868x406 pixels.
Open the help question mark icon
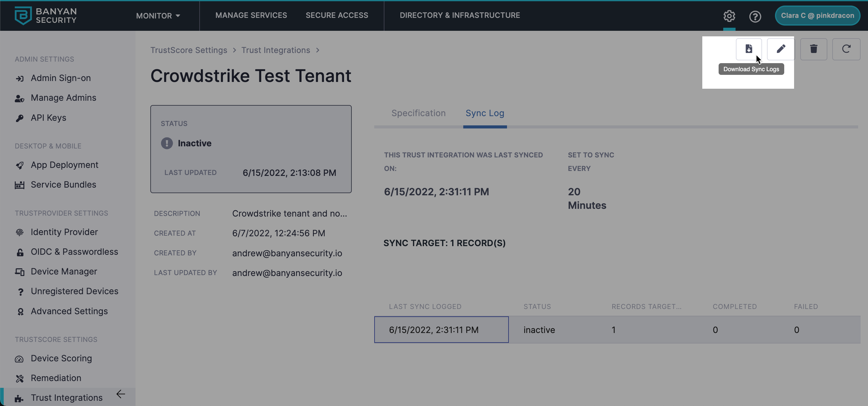click(x=755, y=16)
